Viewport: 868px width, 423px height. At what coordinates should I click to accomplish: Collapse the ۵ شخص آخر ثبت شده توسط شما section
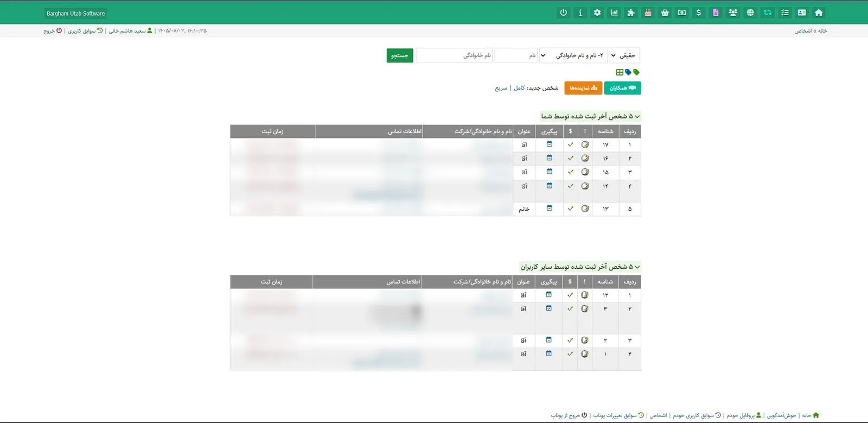pyautogui.click(x=590, y=116)
